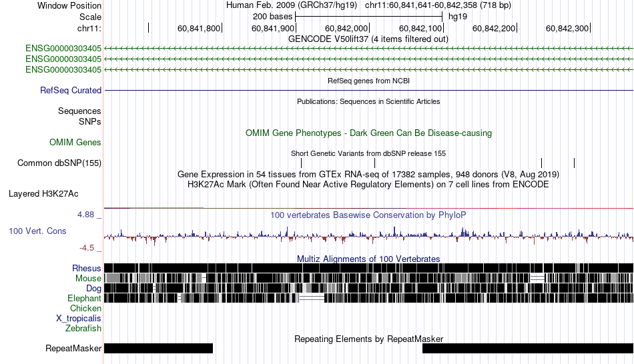
Task: Click the double-line gap in Mouse alignment
Action: pos(537,278)
